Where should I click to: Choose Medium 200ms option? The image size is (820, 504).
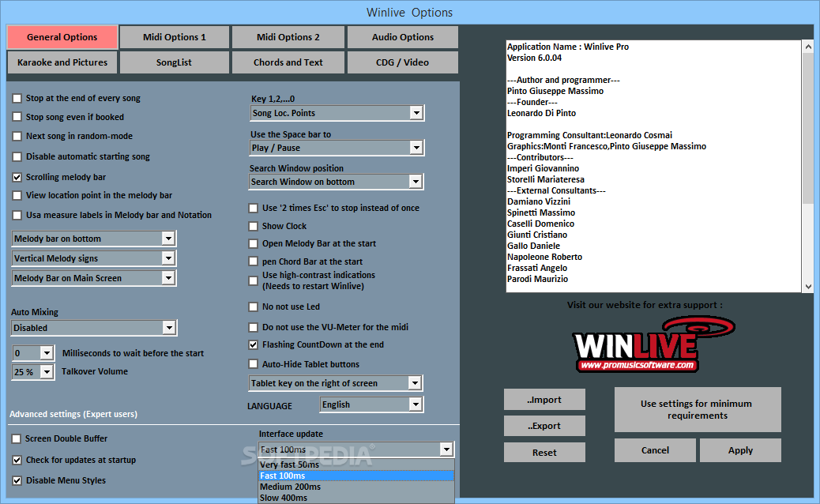tap(356, 487)
